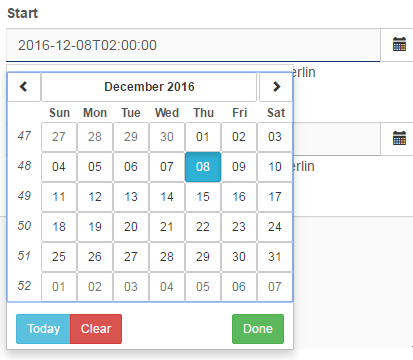Confirm selection with the Done button
The height and width of the screenshot is (360, 413).
click(258, 329)
